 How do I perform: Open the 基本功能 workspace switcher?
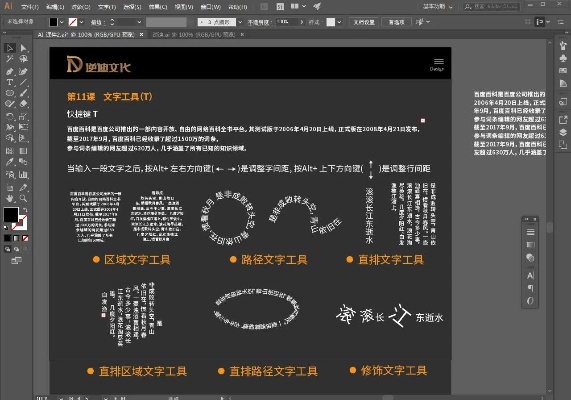pos(438,7)
